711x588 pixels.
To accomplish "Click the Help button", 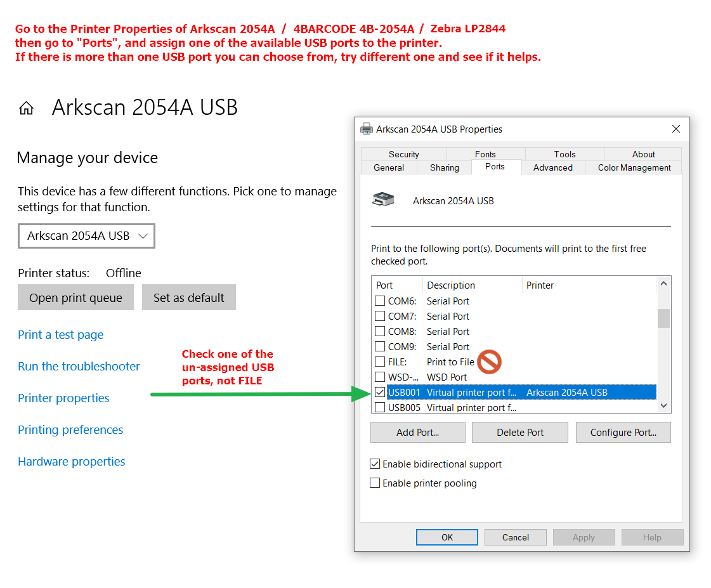I will (652, 537).
